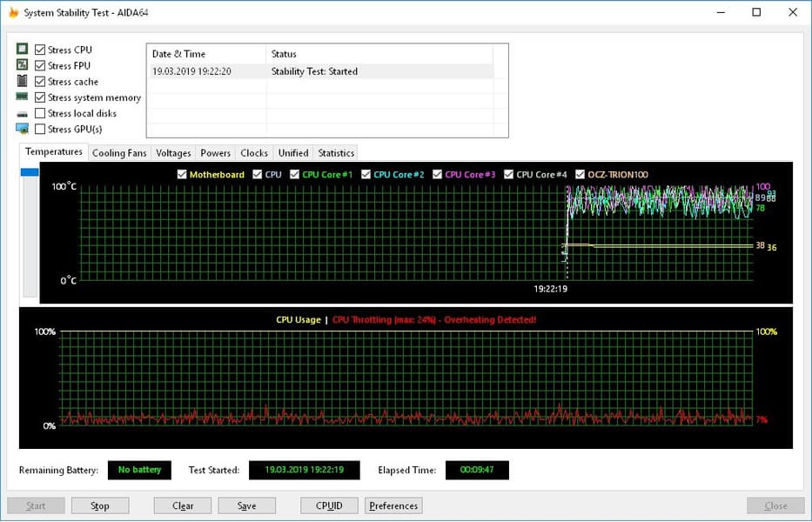Close the AIDA64 window via title bar X
The image size is (812, 522).
(793, 12)
